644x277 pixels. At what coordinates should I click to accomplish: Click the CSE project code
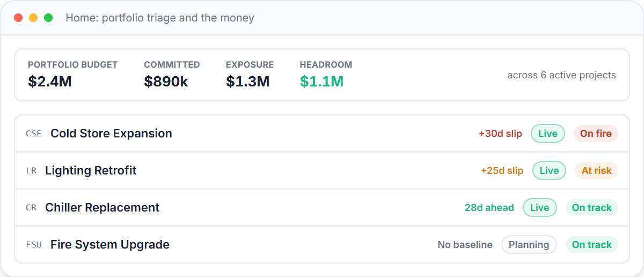pyautogui.click(x=33, y=134)
